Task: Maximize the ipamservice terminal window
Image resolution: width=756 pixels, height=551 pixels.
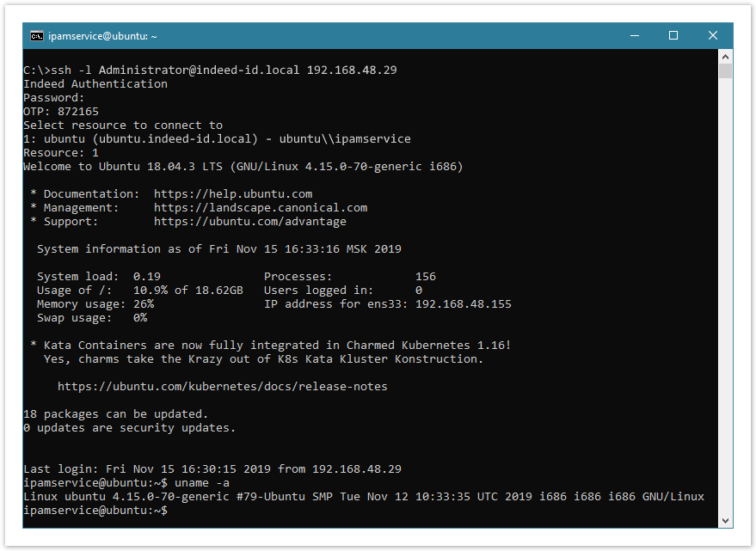Action: click(673, 36)
